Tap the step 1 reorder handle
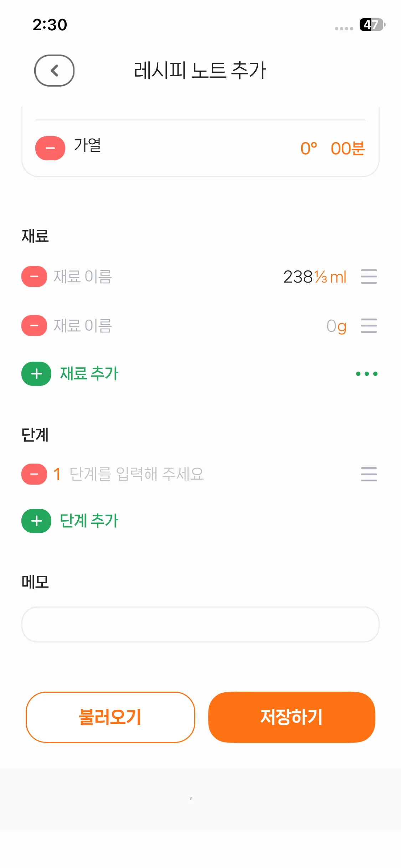Image resolution: width=401 pixels, height=868 pixels. 369,474
